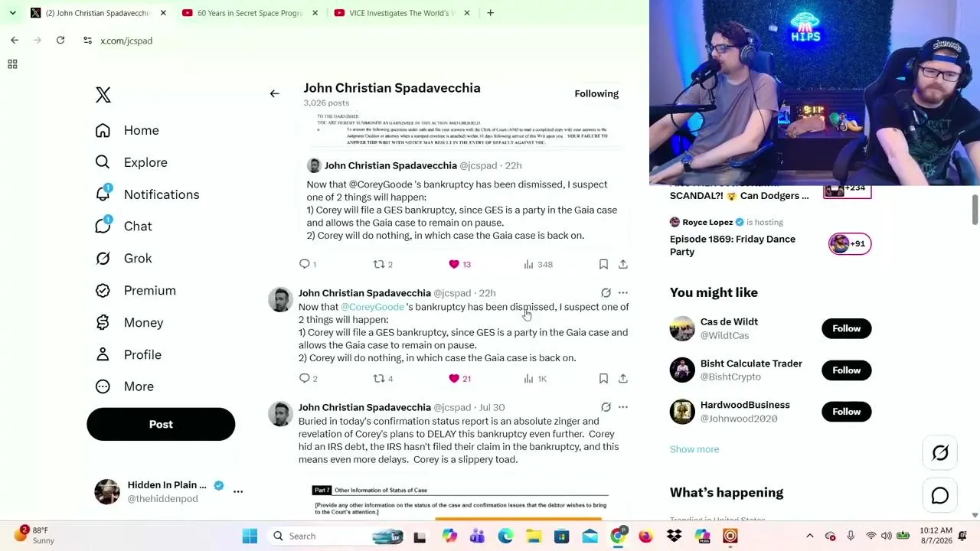Open more options for the Jul 30 post
The height and width of the screenshot is (551, 980).
tap(623, 407)
